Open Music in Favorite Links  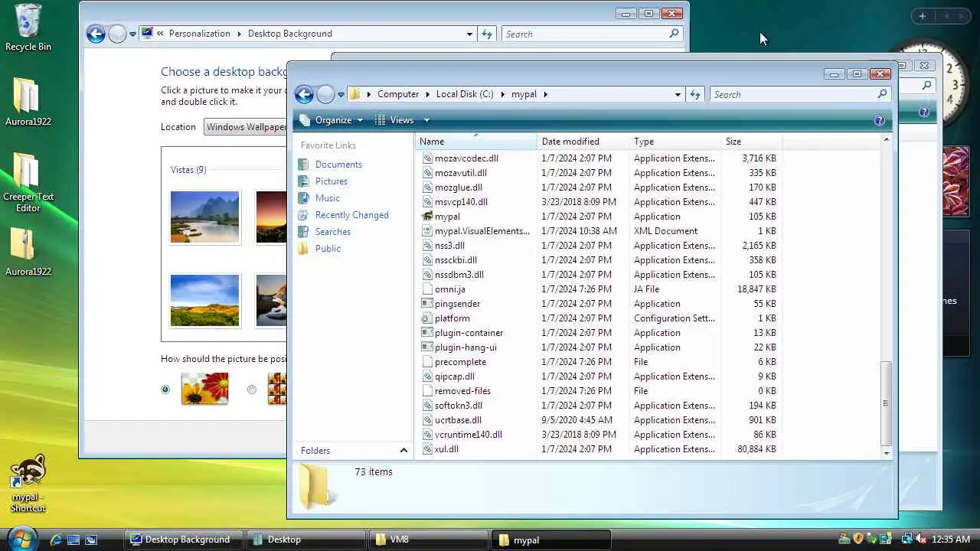(x=327, y=198)
